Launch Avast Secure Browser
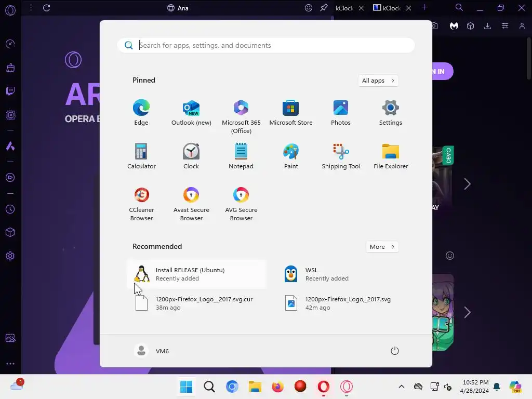The width and height of the screenshot is (532, 399). coord(191,204)
